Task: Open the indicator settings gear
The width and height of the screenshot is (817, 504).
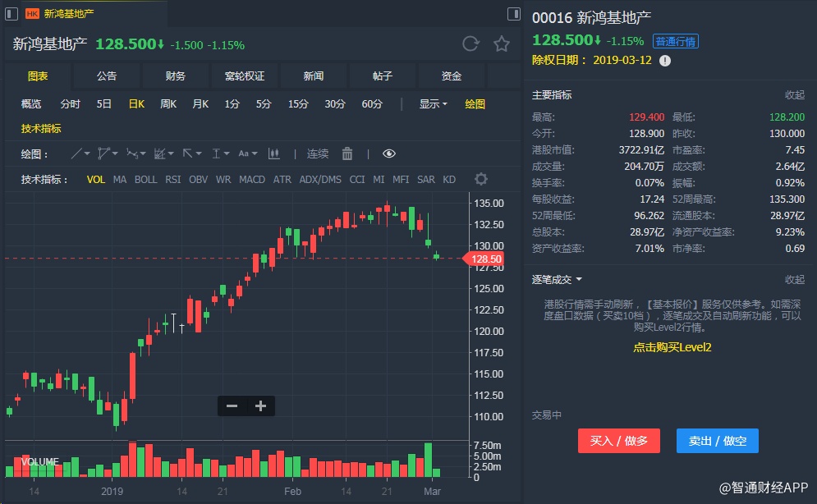Action: pos(481,179)
